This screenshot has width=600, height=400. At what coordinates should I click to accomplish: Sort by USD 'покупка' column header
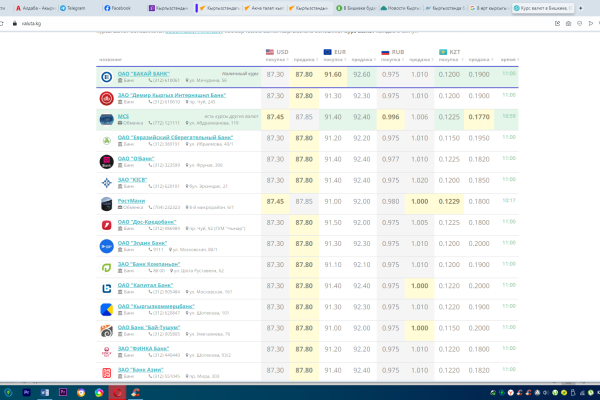(276, 60)
